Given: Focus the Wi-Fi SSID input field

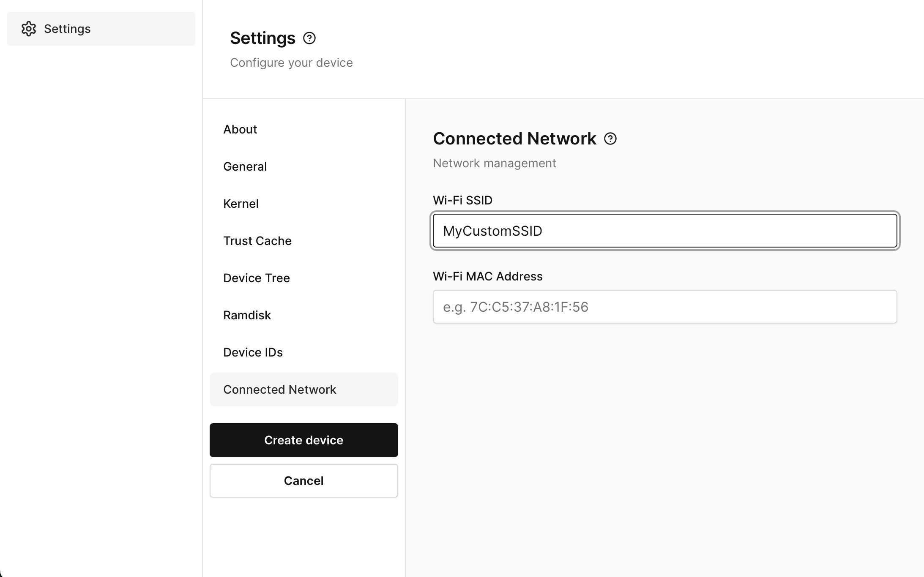Looking at the screenshot, I should coord(665,231).
